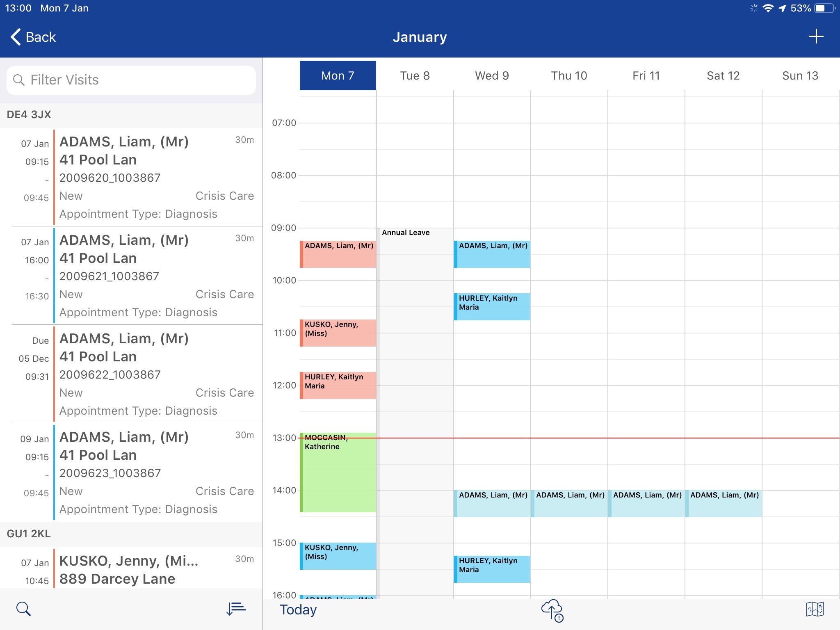Tap MOCCASIN Katherine green calendar block

point(337,470)
